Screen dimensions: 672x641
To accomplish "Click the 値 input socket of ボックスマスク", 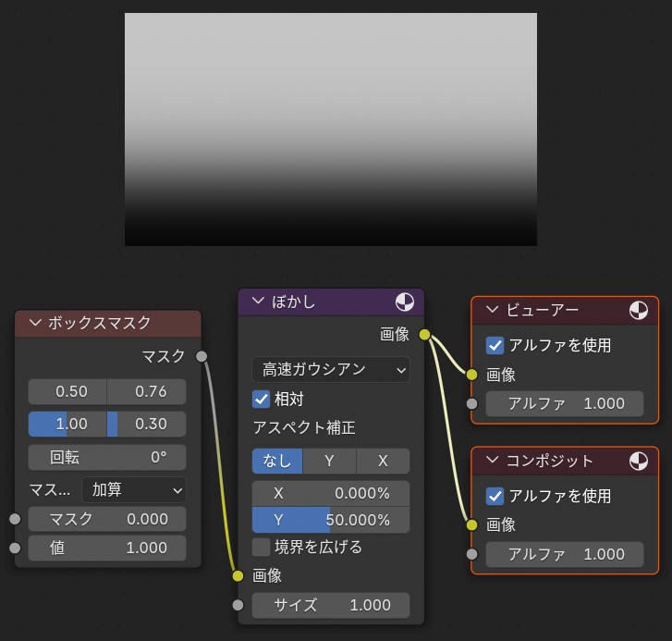I will pyautogui.click(x=15, y=548).
